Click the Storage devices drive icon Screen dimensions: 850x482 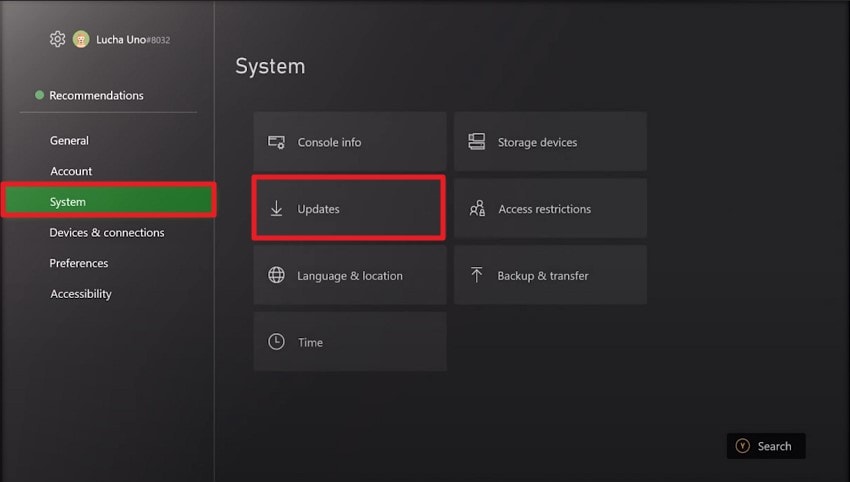pos(476,142)
